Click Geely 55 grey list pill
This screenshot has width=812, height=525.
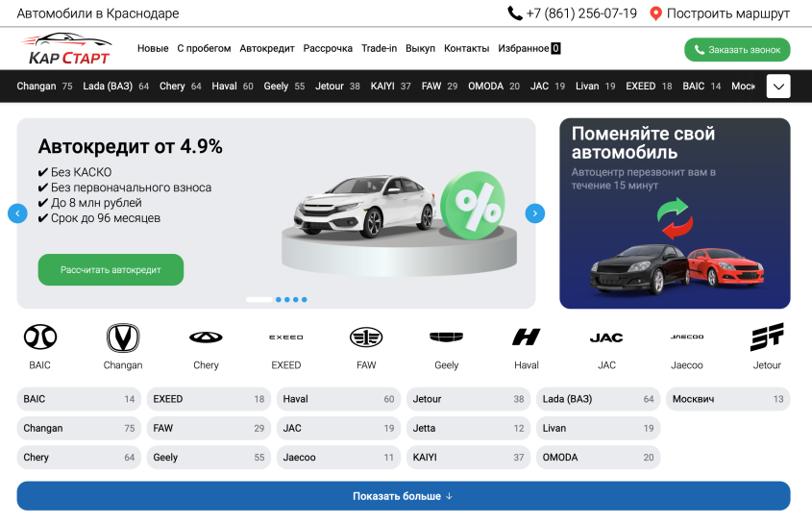click(209, 457)
